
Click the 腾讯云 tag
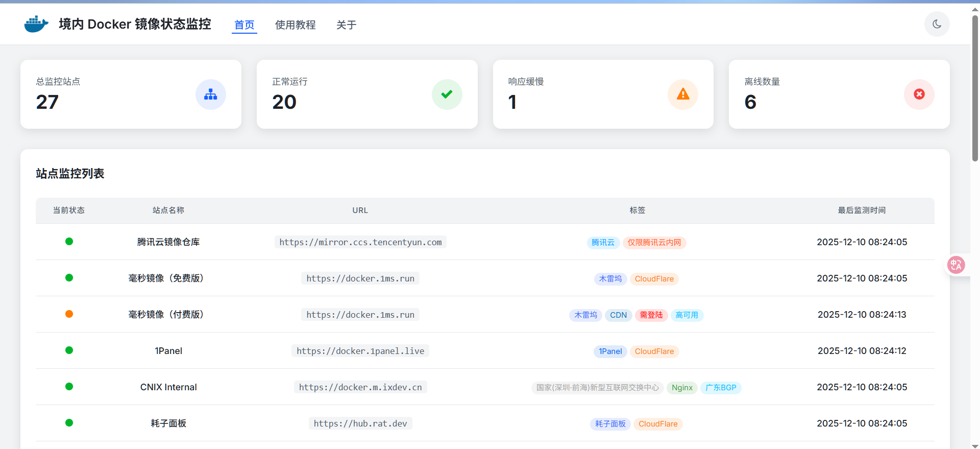coord(603,243)
